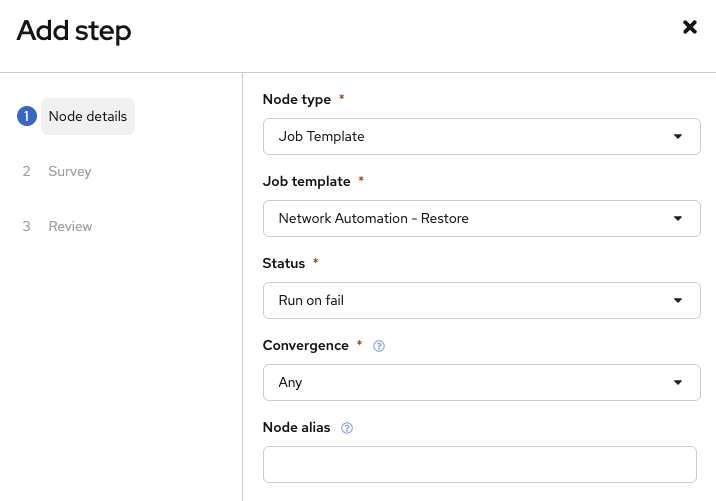Open the Status dropdown showing Run on fail
This screenshot has width=716, height=501.
pos(481,301)
